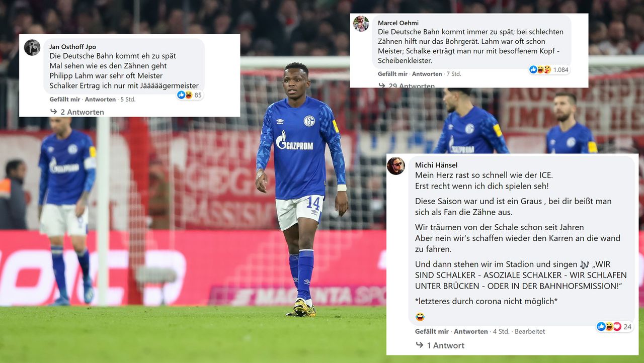Open Michi Hänsel's Bearbeitet edit history
The image size is (644, 363).
tap(530, 331)
